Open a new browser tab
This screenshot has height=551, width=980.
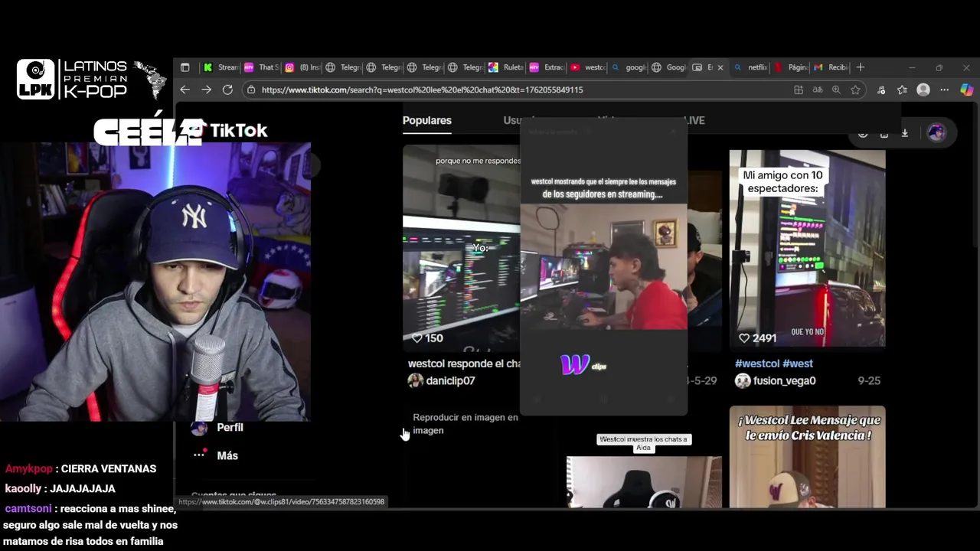click(x=861, y=67)
